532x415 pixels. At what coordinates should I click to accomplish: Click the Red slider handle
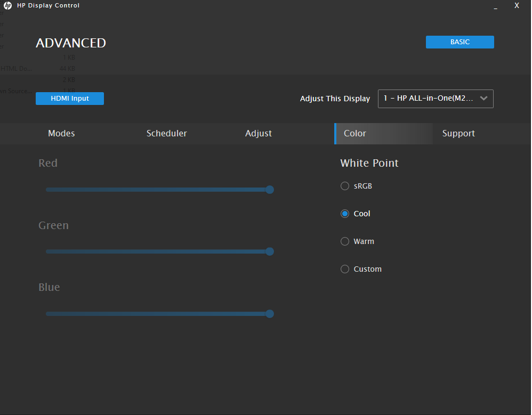(x=270, y=190)
